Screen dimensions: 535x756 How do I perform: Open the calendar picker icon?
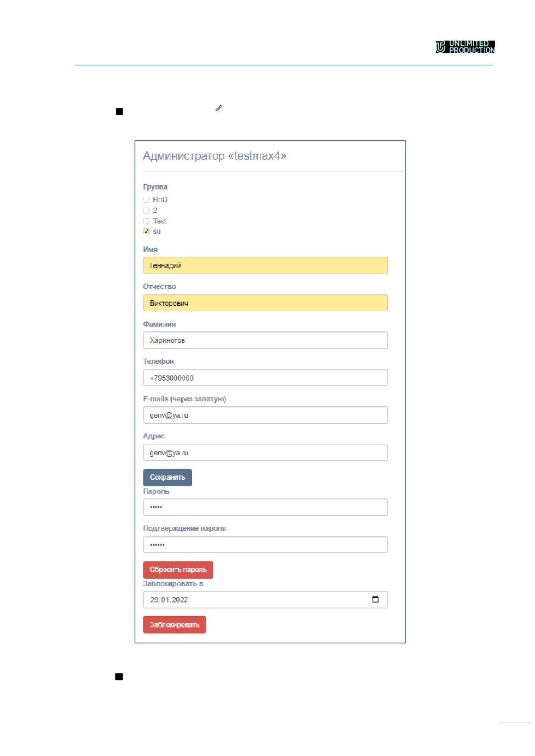375,599
